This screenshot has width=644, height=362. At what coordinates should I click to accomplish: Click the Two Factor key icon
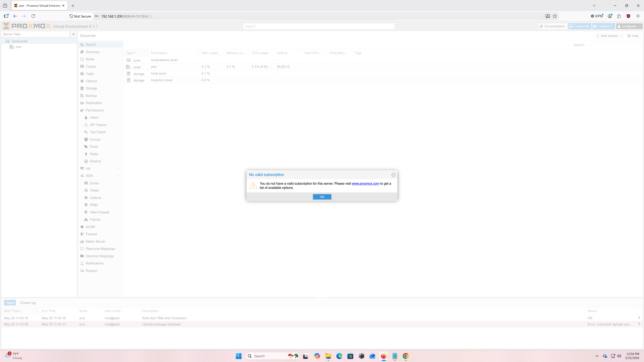(86, 132)
